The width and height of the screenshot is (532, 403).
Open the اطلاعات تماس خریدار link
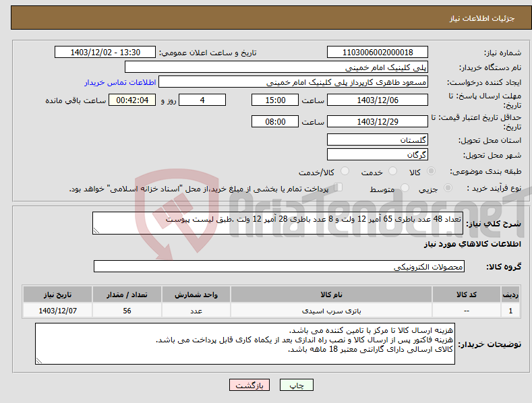pyautogui.click(x=120, y=82)
